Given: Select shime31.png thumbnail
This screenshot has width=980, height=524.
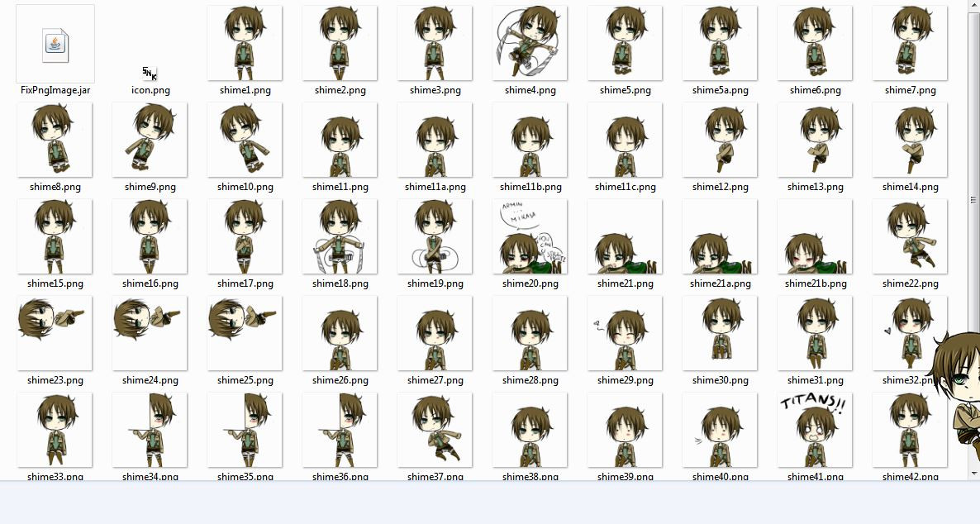Looking at the screenshot, I should coord(815,333).
